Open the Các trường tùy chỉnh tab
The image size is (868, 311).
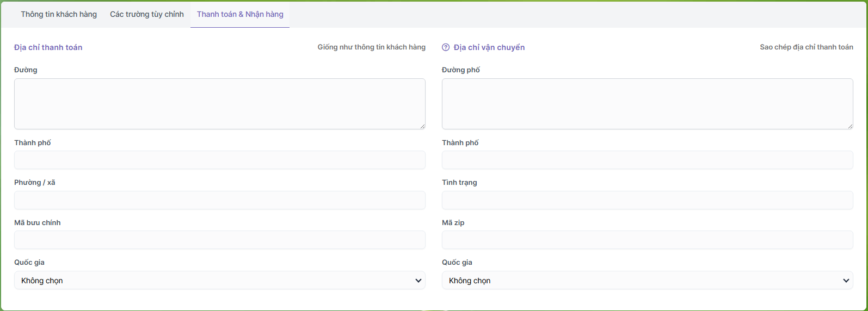(x=147, y=14)
